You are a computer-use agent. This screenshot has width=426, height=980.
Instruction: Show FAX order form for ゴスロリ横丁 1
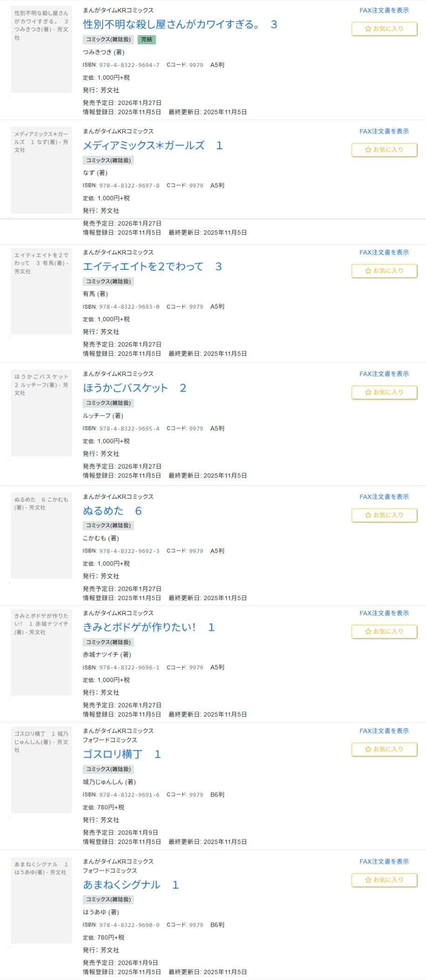click(x=384, y=731)
